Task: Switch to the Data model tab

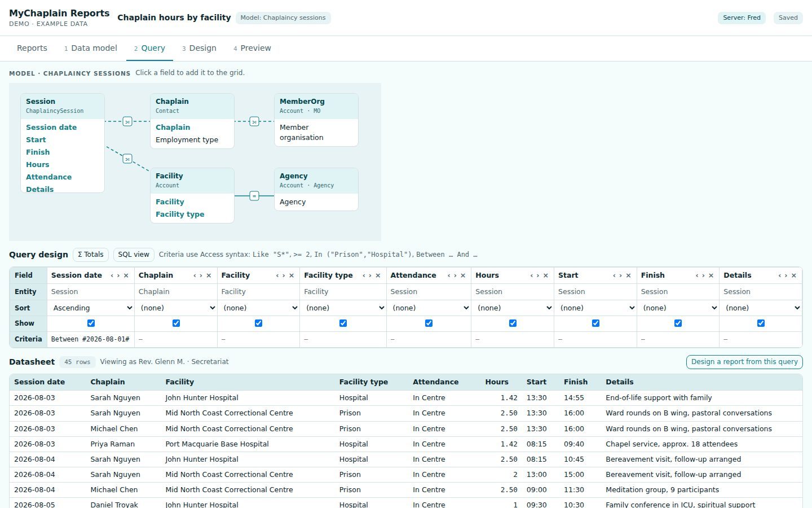Action: [91, 49]
